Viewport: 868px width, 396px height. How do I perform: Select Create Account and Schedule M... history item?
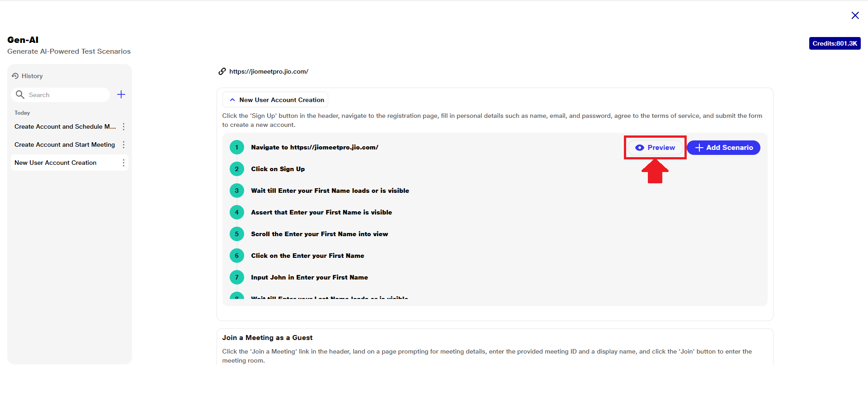tap(65, 127)
